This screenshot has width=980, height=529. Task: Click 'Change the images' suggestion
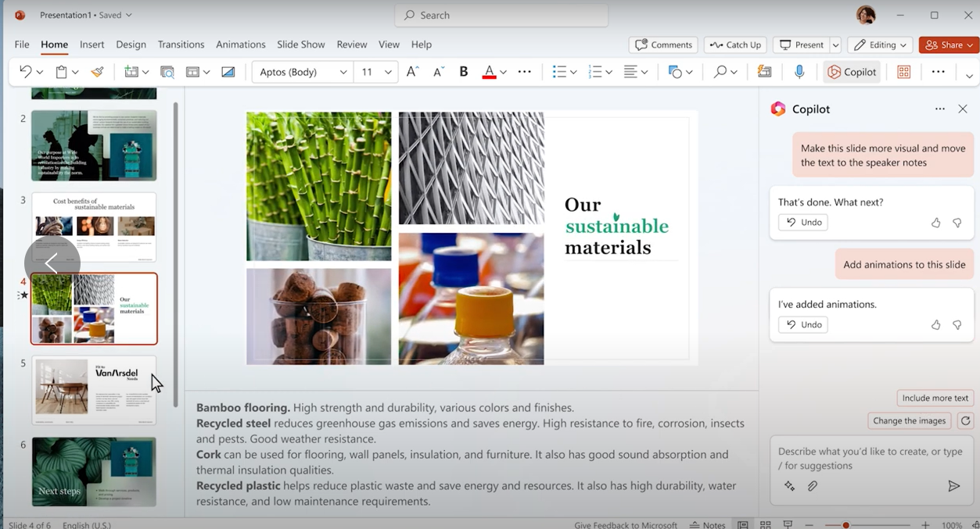click(x=910, y=420)
